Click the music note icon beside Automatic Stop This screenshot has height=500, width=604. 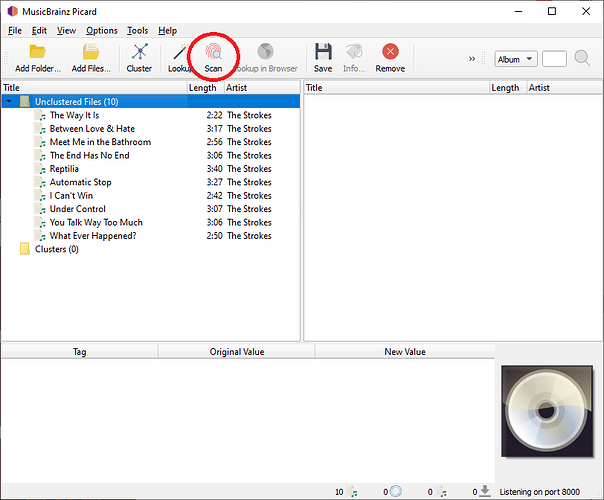tap(40, 183)
